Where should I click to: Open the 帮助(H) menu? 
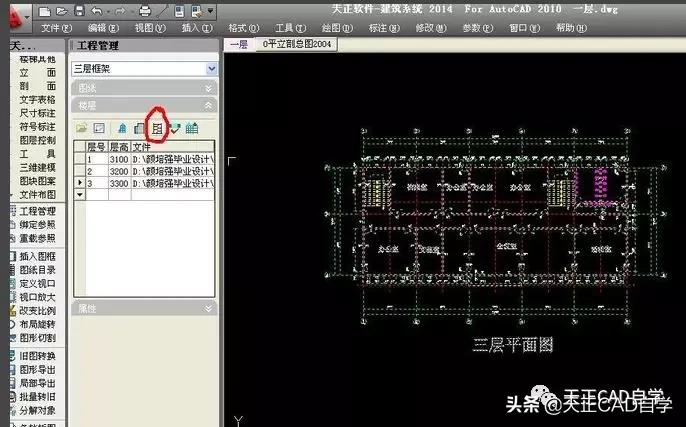[x=571, y=28]
